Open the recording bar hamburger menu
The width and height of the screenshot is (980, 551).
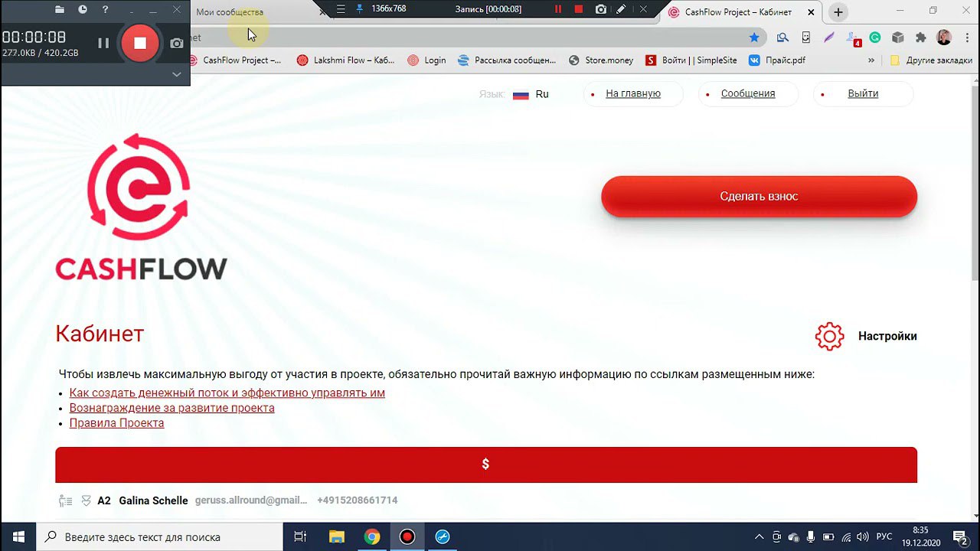coord(341,9)
